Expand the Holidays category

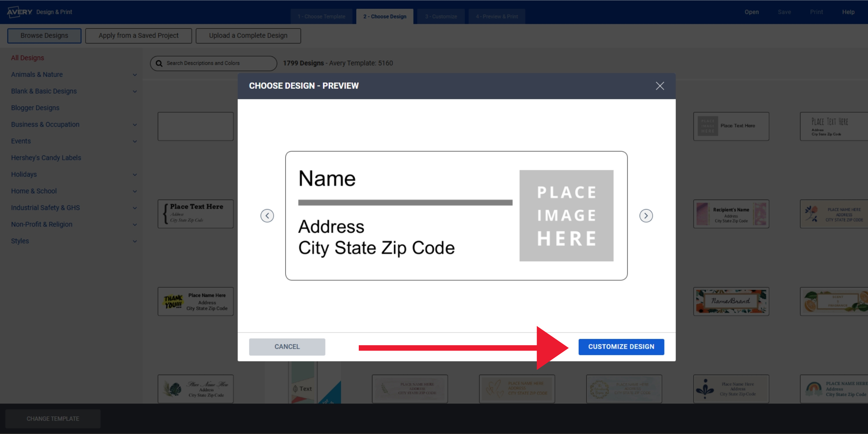click(136, 174)
